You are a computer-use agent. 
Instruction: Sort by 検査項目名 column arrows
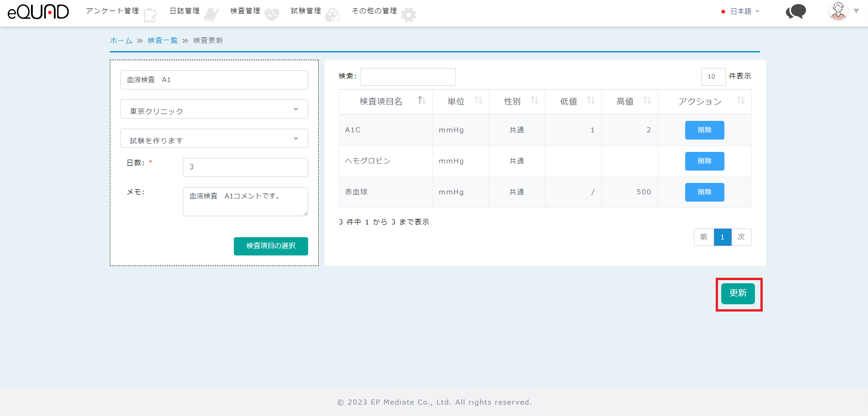(x=422, y=100)
